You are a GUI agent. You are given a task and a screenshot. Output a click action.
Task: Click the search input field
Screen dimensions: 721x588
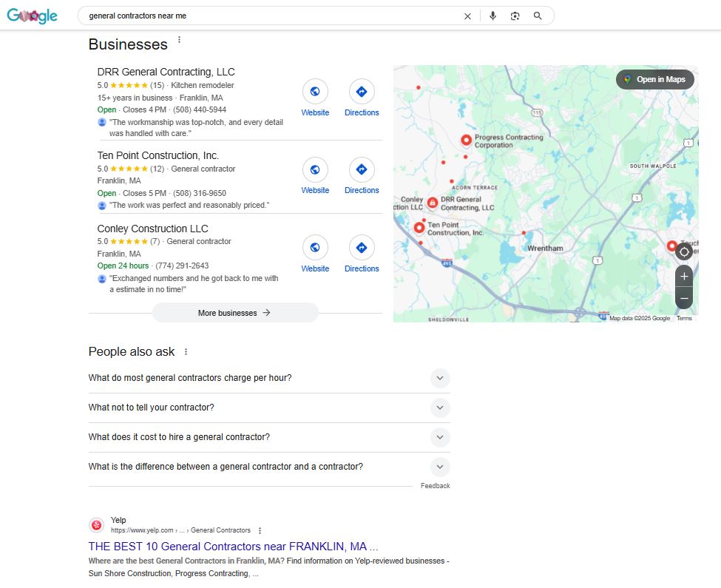point(271,16)
